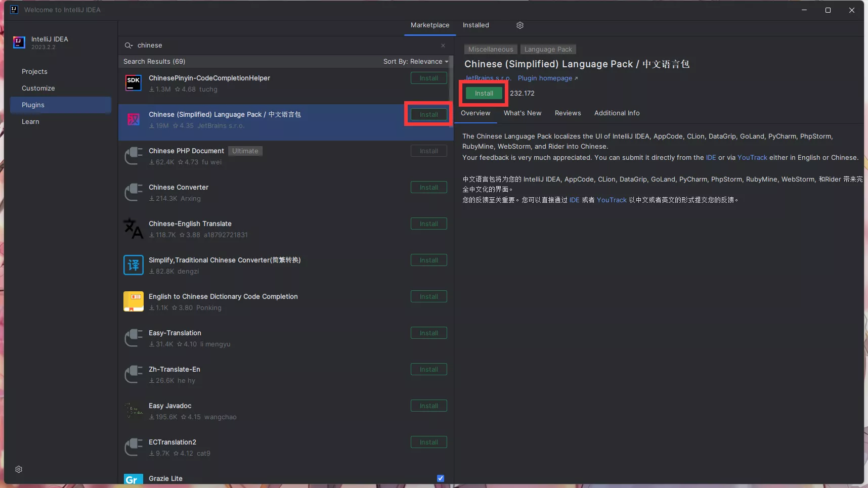This screenshot has height=488, width=868.
Task: Open the bottom-left settings gear menu
Action: [19, 469]
